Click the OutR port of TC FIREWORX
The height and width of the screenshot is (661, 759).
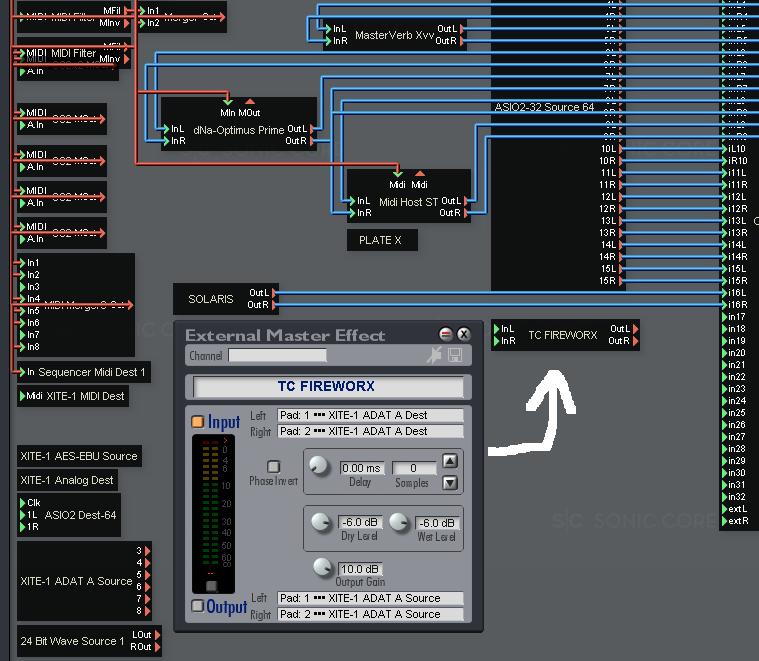[635, 341]
